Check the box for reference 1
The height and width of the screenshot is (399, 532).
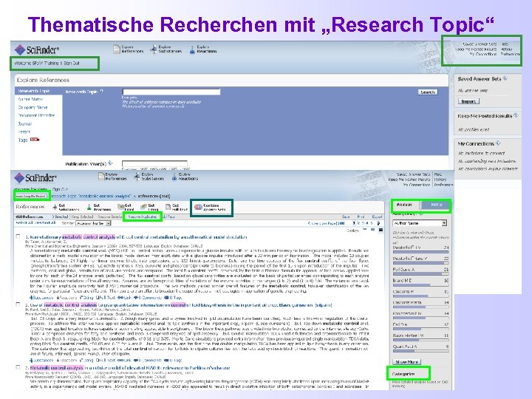tap(18, 236)
